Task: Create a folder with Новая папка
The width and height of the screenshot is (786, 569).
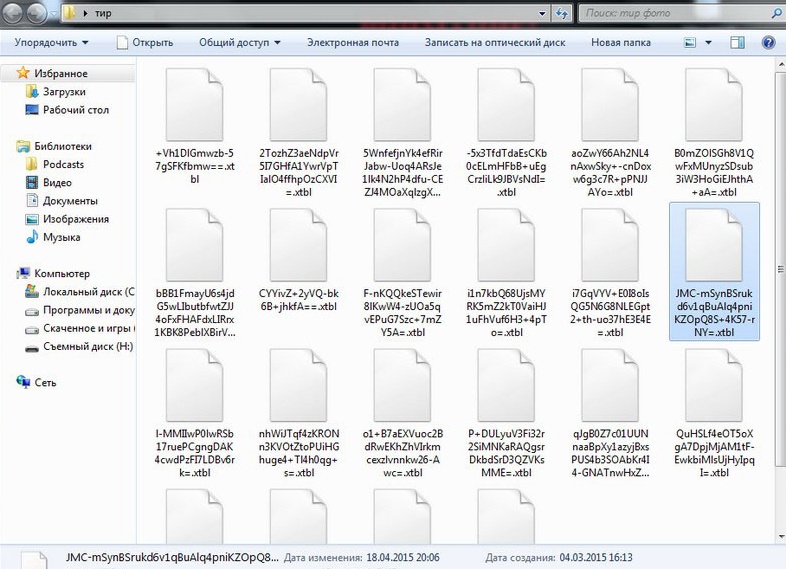Action: (x=621, y=43)
